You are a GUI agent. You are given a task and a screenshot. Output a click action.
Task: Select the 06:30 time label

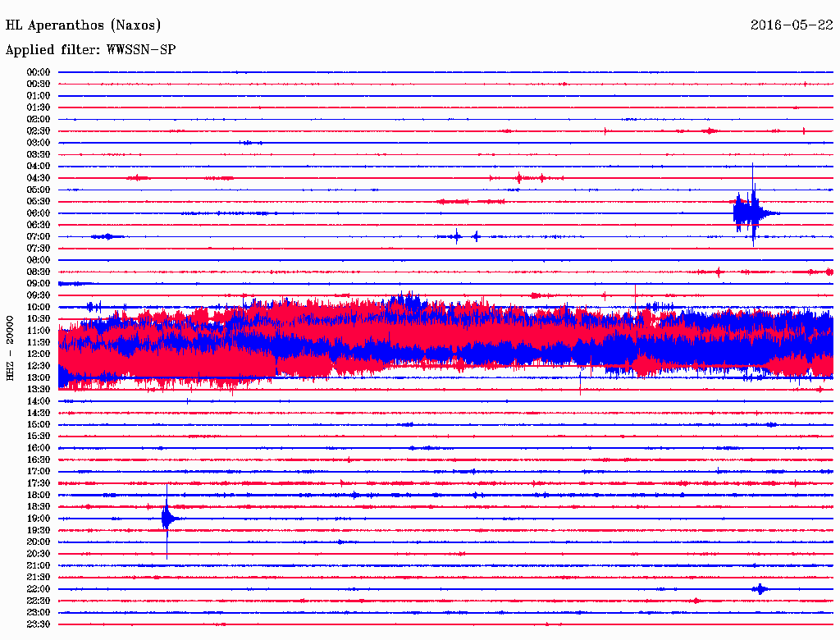(x=39, y=225)
